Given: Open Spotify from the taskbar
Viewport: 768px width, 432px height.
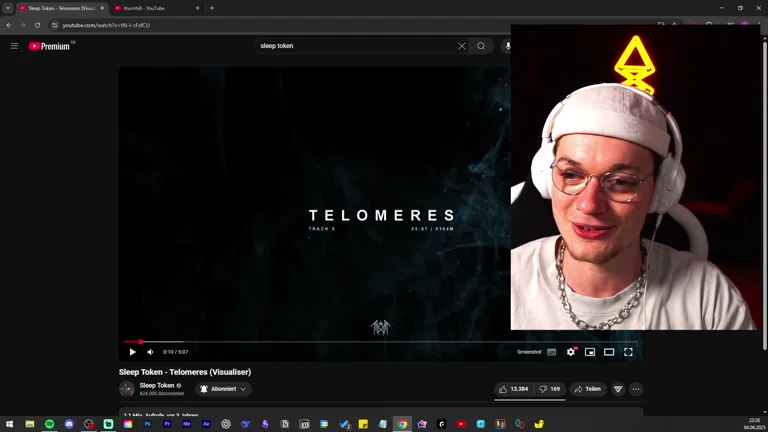Looking at the screenshot, I should [x=49, y=424].
